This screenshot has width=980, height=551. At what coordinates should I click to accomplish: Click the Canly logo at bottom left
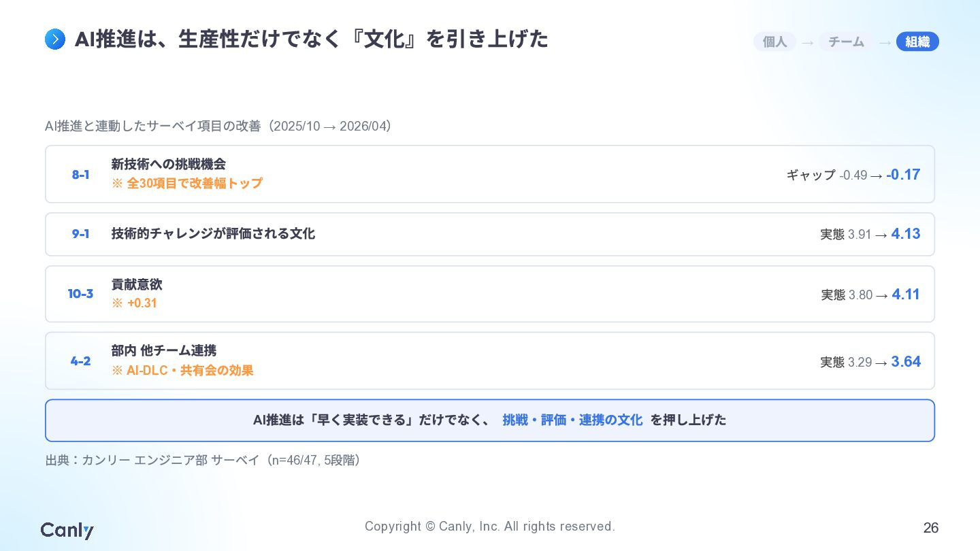67,530
